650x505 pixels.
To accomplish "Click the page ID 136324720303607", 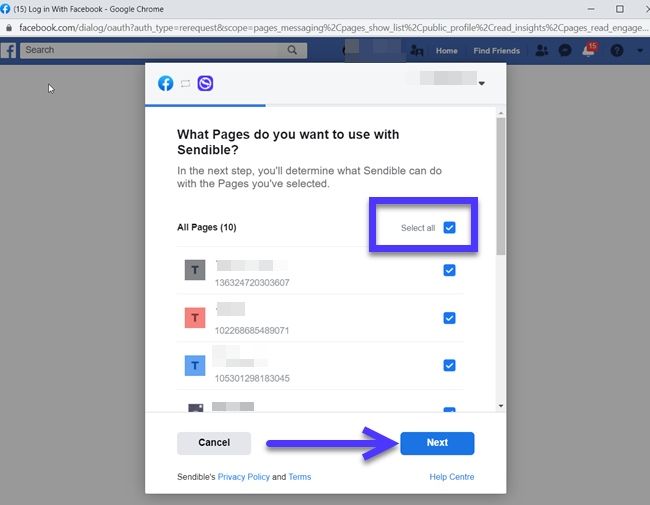I will (252, 283).
